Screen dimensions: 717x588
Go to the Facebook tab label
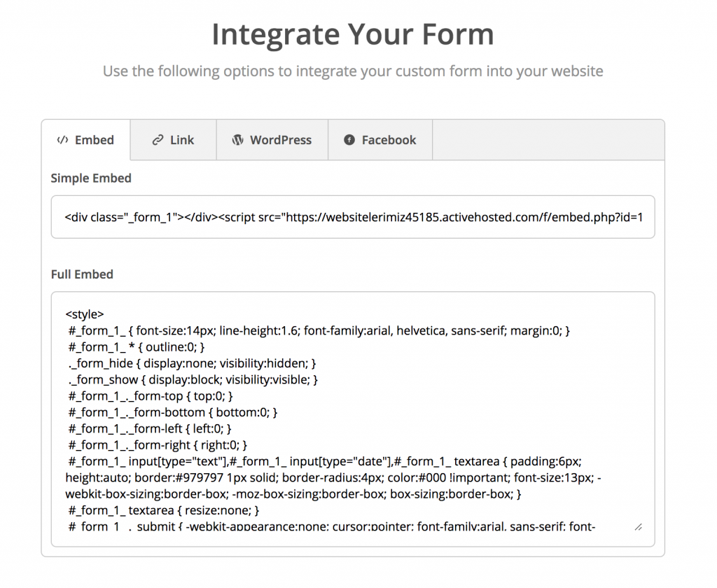[x=389, y=140]
